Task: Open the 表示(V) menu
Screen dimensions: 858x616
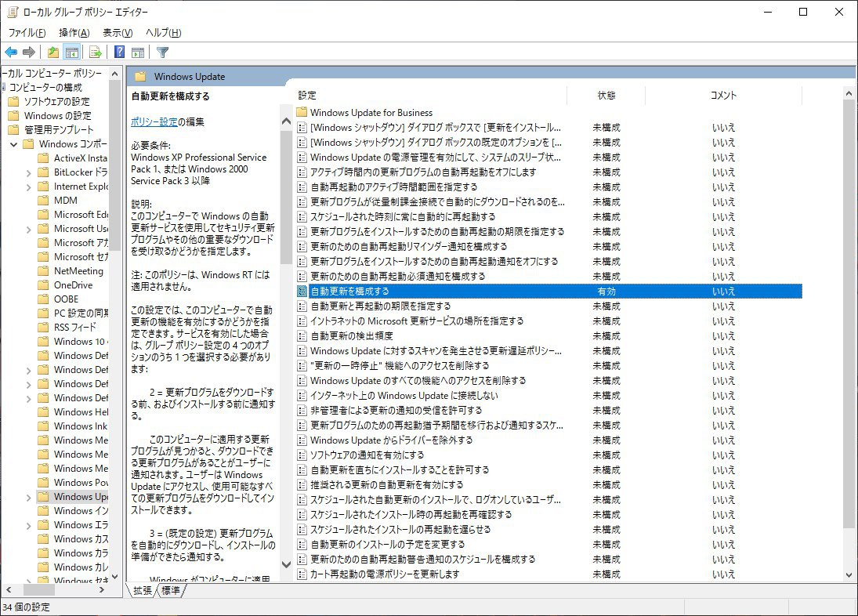Action: (x=118, y=33)
